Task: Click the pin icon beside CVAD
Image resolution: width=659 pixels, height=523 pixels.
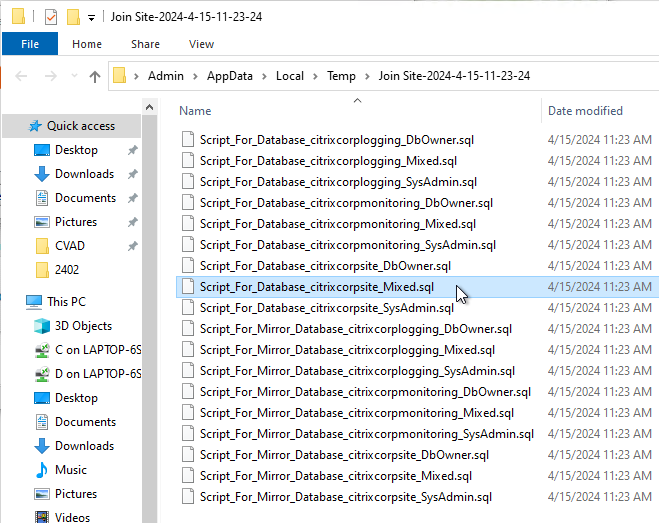Action: click(x=133, y=246)
